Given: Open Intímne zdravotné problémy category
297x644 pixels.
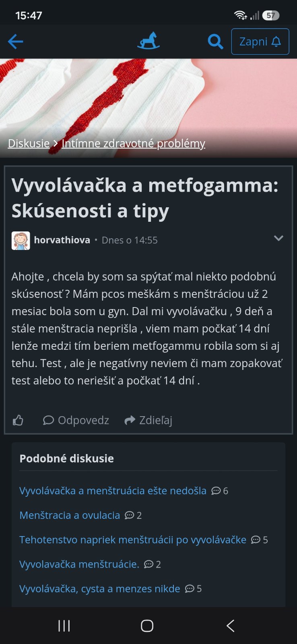Looking at the screenshot, I should (134, 143).
